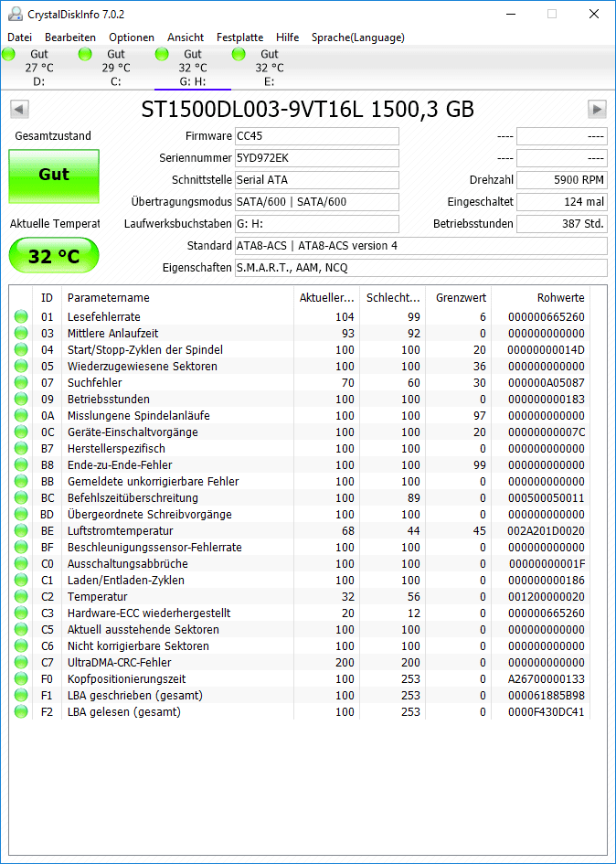Click the Drehzahl field 5900 RPM
The image size is (616, 864).
click(x=562, y=180)
